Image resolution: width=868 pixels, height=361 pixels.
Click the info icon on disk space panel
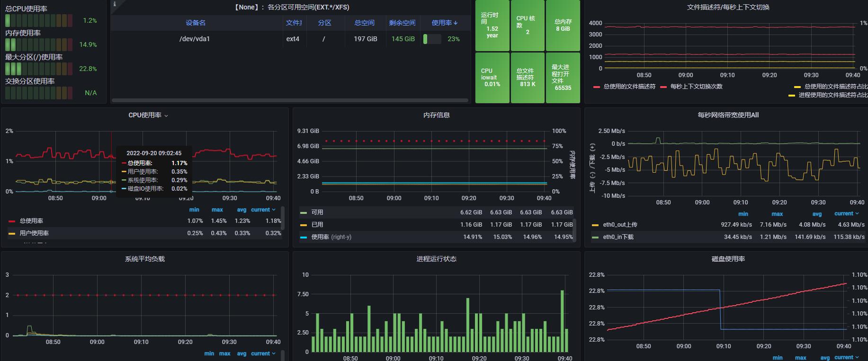[115, 4]
